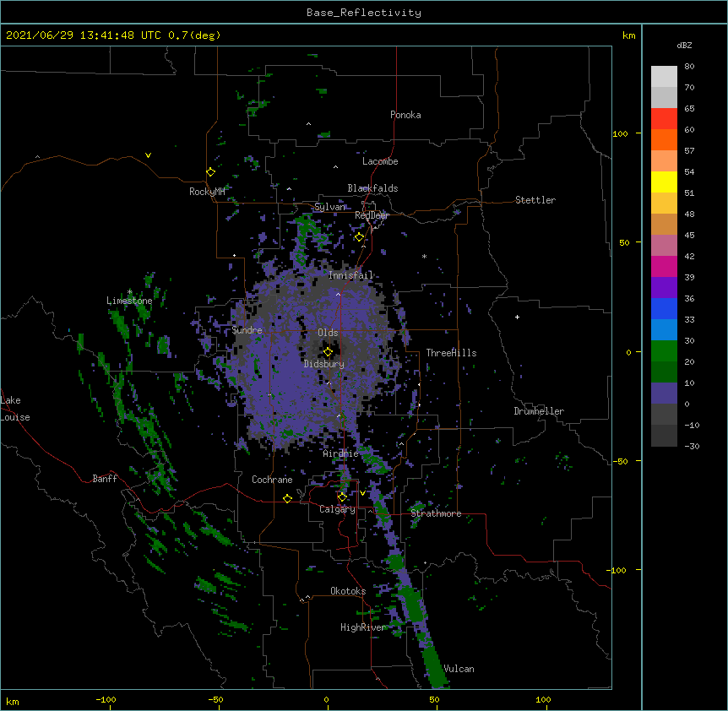
Task: Click the Banff label
Action: pyautogui.click(x=105, y=479)
